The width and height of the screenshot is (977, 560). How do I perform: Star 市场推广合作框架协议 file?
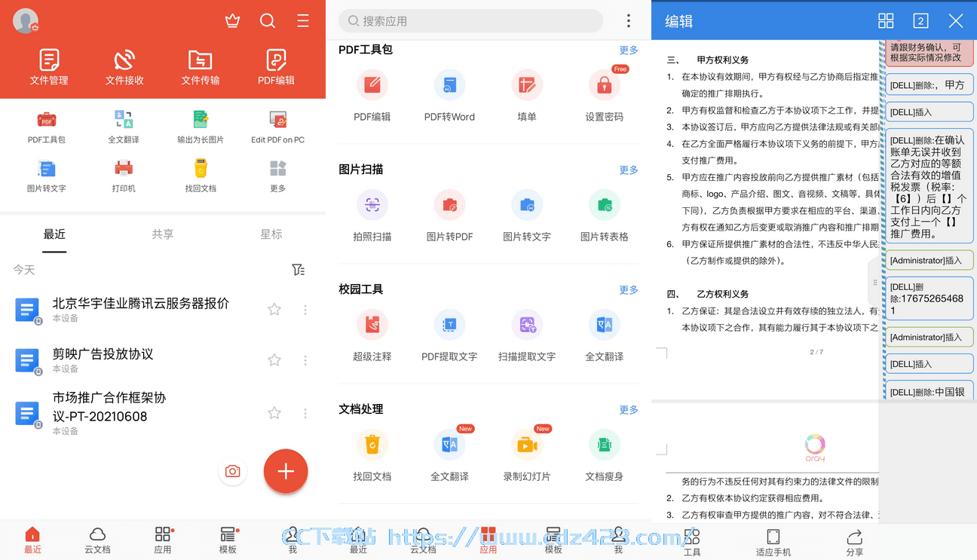(x=274, y=413)
